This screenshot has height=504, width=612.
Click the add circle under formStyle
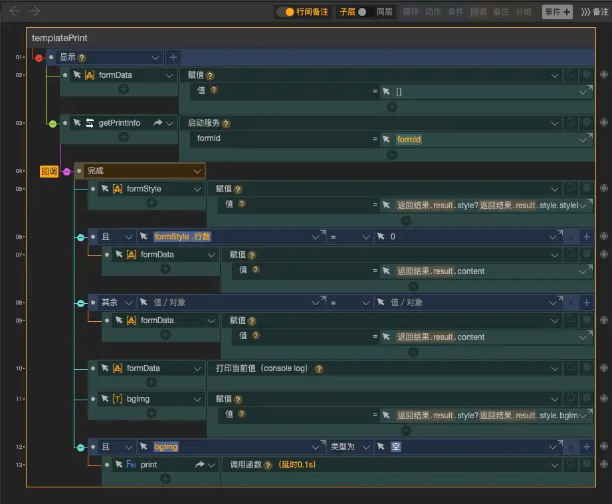point(151,203)
